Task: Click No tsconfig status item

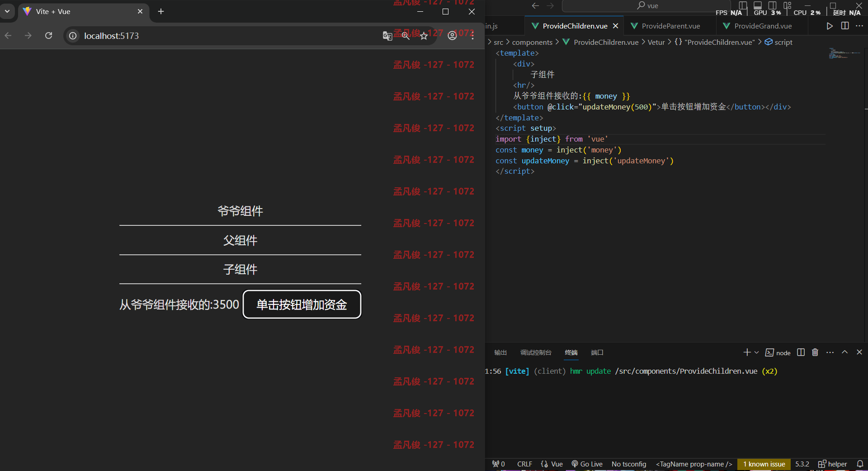Action: [629, 464]
